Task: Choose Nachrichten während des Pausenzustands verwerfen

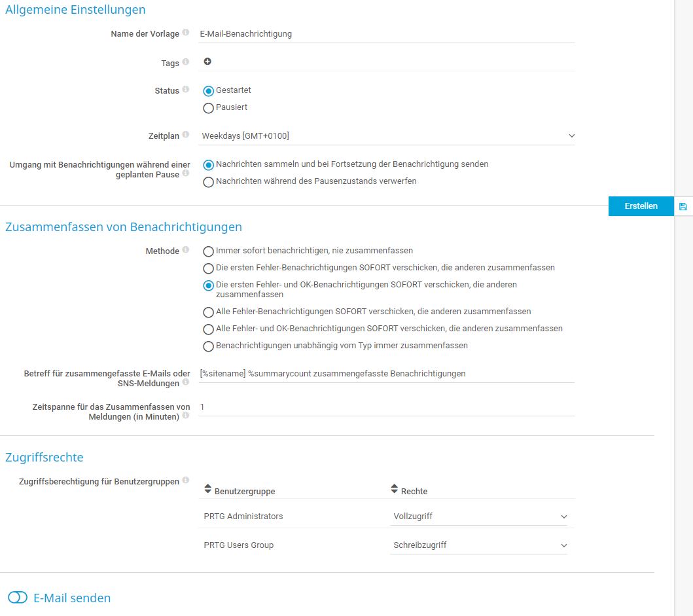Action: click(x=208, y=183)
